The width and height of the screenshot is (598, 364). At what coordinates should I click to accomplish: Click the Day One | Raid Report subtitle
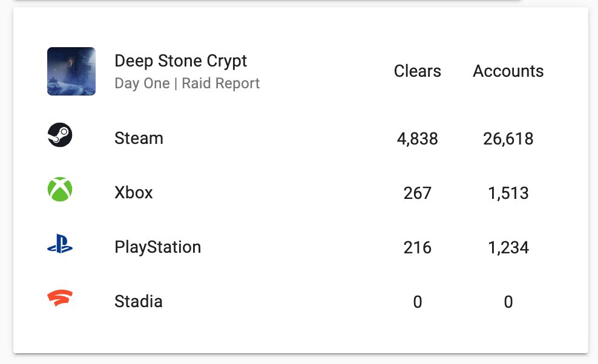(x=186, y=83)
